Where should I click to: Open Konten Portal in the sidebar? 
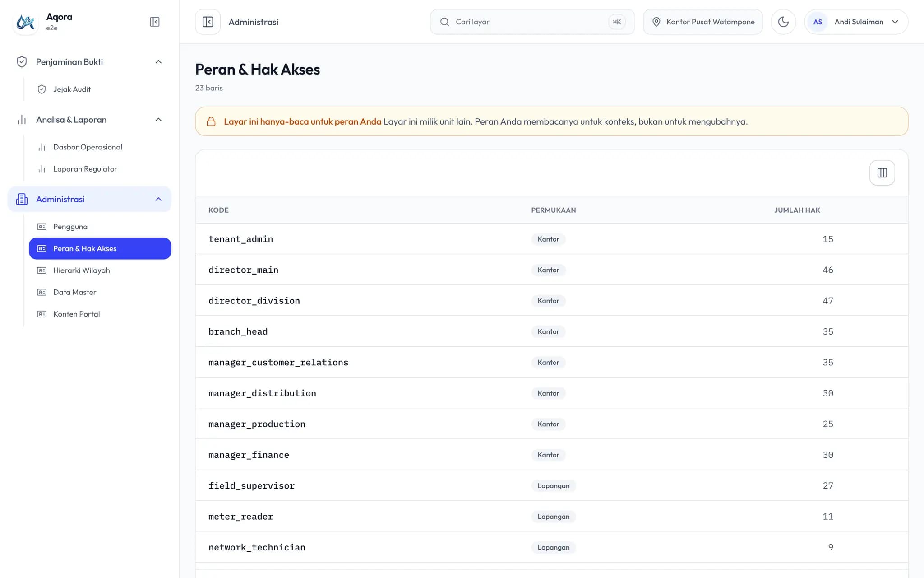tap(100, 314)
